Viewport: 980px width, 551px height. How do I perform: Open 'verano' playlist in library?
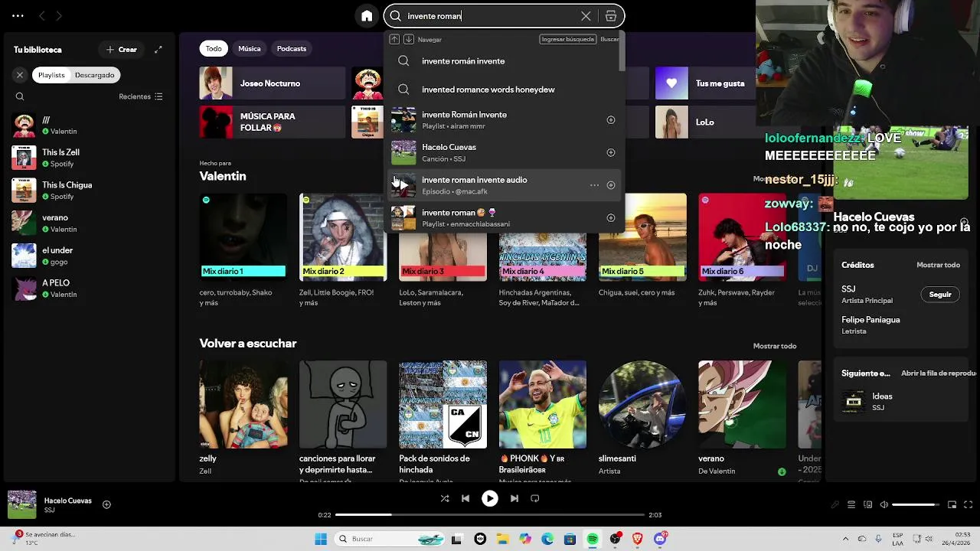88,223
